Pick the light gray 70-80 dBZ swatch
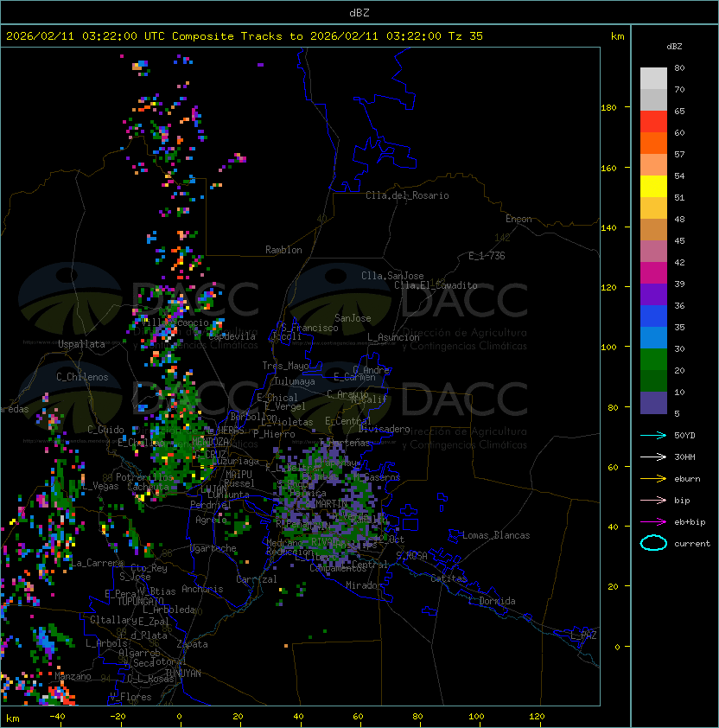The width and height of the screenshot is (719, 728). 653,79
